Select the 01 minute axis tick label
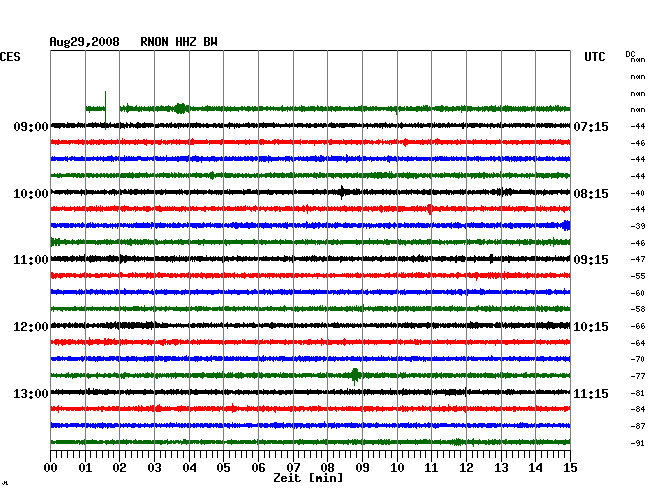The image size is (650, 494). pos(85,467)
